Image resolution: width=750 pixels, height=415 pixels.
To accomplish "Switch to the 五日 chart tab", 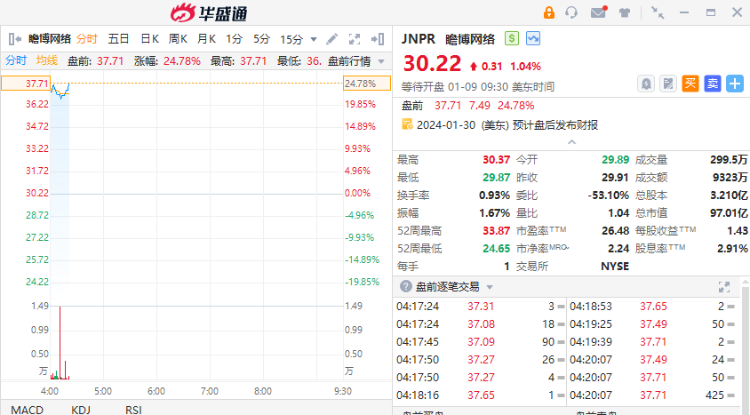I will click(118, 39).
